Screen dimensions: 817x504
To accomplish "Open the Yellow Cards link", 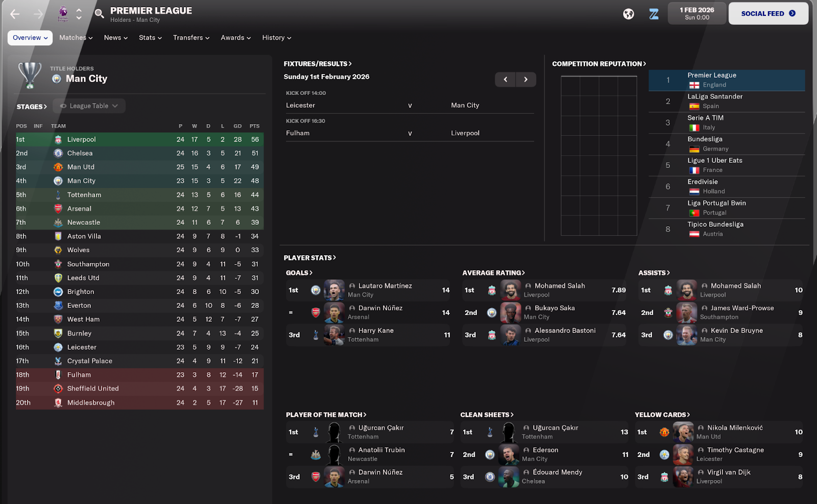I will [x=662, y=415].
